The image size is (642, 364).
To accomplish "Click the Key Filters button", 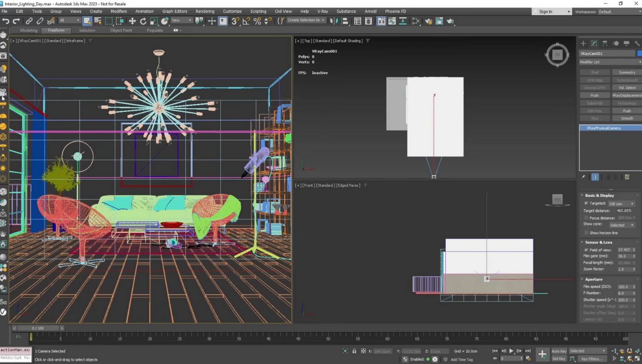I will click(x=593, y=359).
